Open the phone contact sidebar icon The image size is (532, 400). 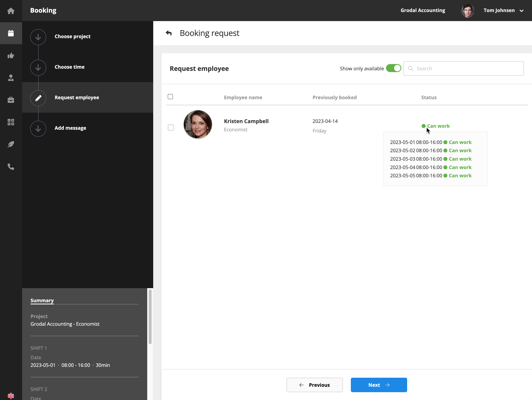pyautogui.click(x=11, y=166)
